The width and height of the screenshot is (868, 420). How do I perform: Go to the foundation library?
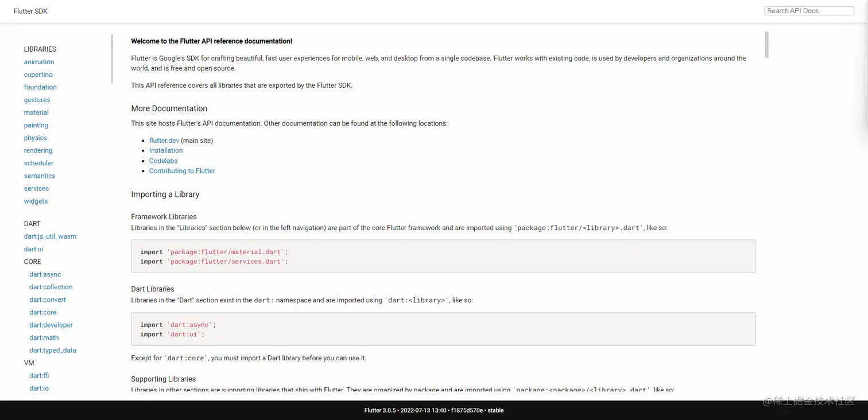pos(40,87)
